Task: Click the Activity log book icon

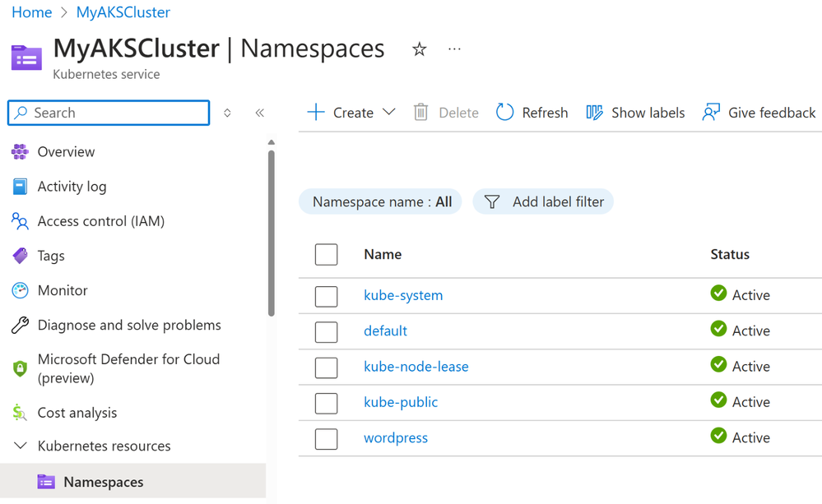Action: point(20,186)
